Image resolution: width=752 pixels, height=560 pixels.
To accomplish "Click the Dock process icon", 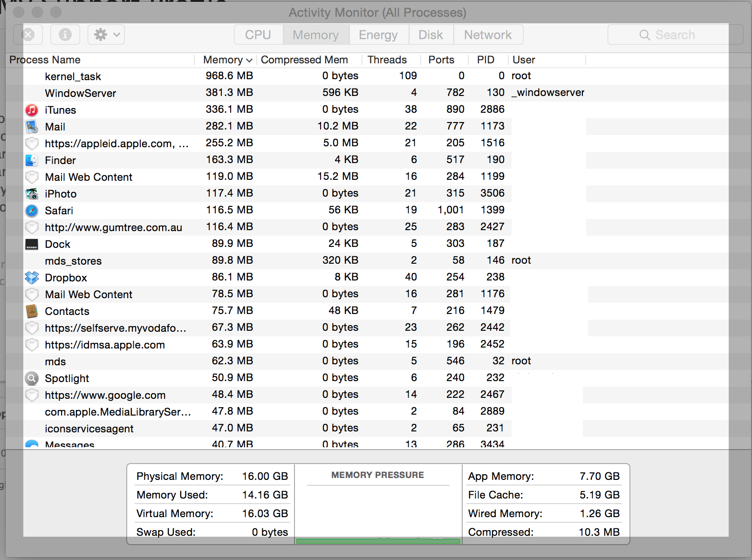I will pyautogui.click(x=32, y=244).
